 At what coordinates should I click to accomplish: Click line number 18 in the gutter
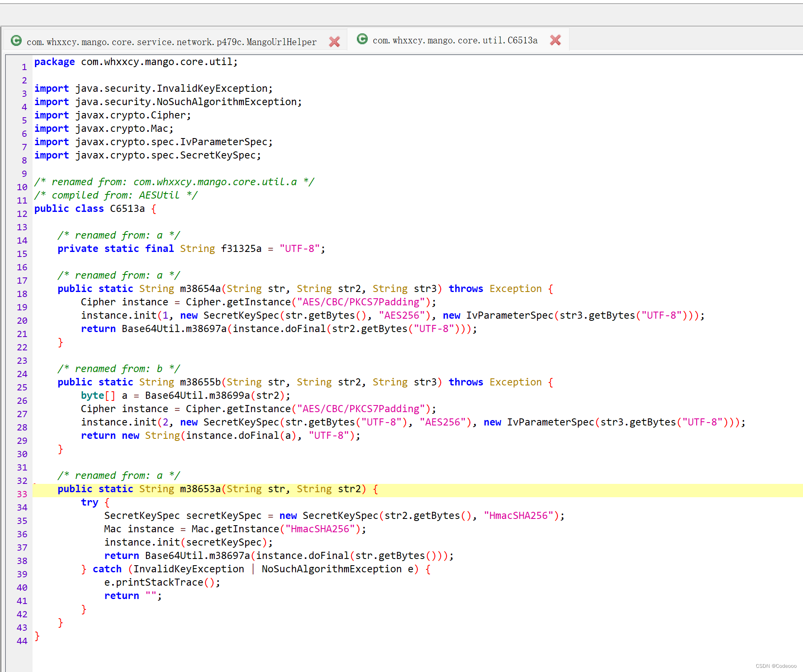22,294
